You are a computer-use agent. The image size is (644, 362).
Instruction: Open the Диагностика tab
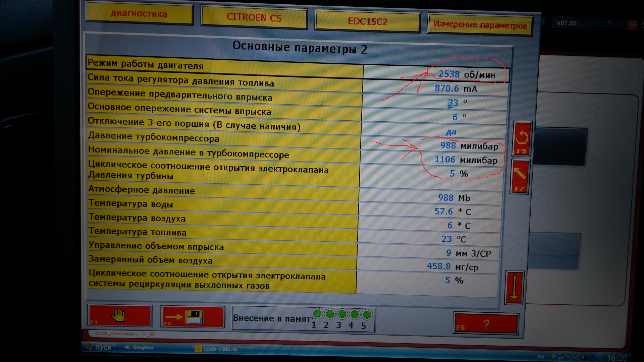[139, 14]
